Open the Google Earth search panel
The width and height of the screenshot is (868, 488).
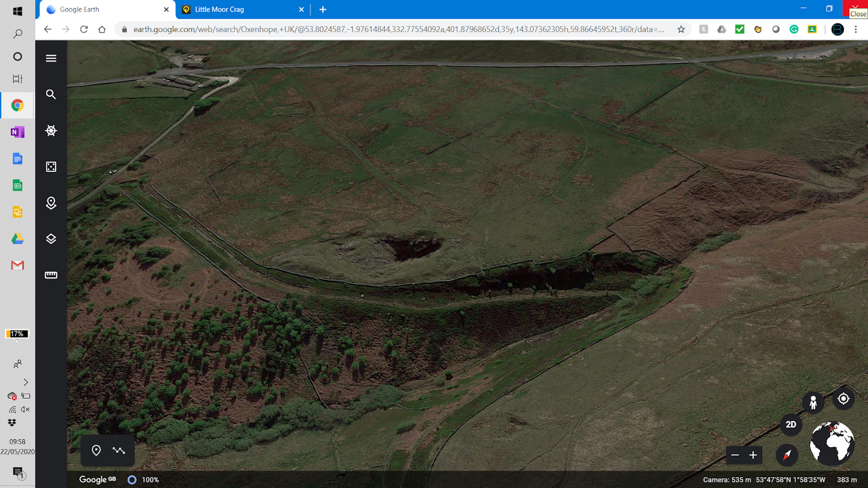(x=51, y=94)
